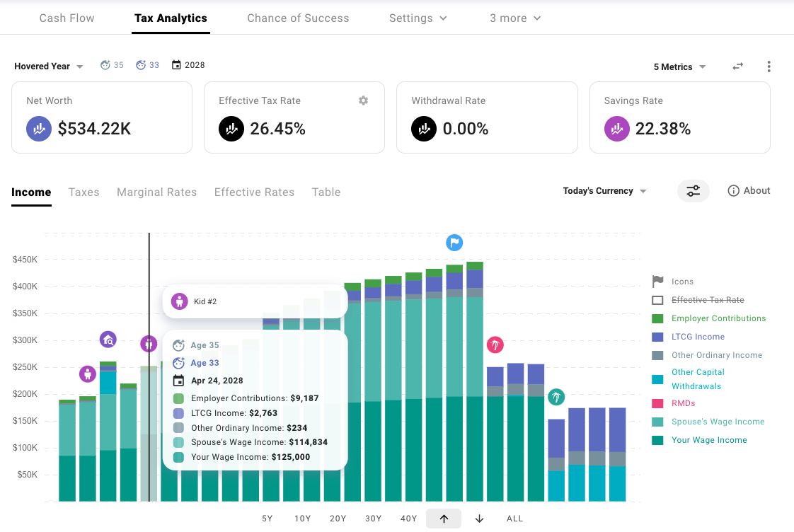The image size is (794, 532).
Task: Switch to the Taxes tab
Action: coord(84,192)
